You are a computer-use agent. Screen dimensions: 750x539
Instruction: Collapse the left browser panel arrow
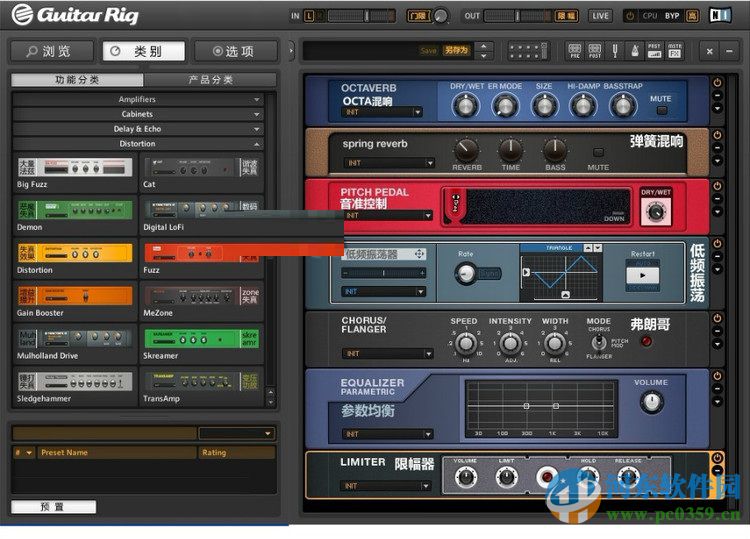click(x=291, y=50)
